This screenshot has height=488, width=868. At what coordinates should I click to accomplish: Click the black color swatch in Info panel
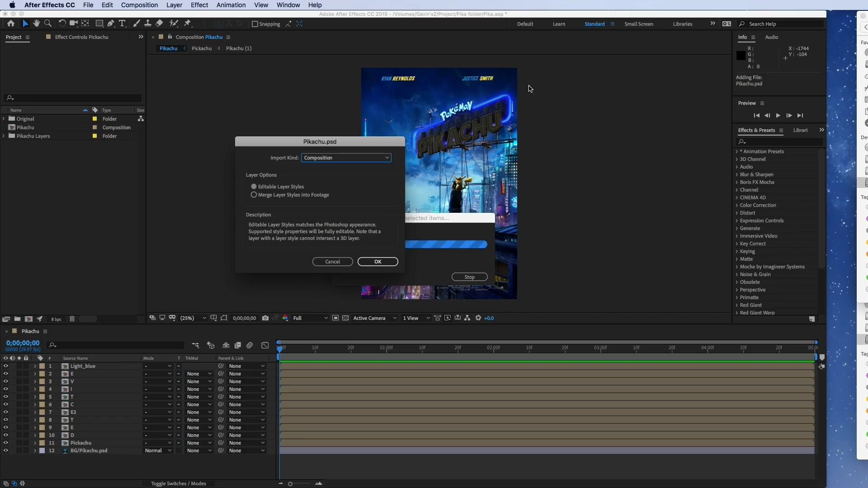click(741, 56)
